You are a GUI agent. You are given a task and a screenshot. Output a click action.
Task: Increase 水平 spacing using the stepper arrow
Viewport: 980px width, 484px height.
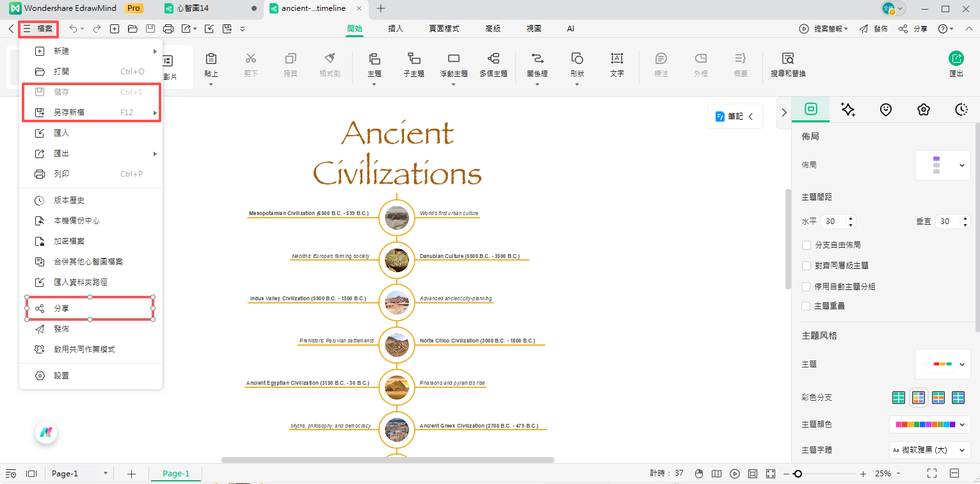click(851, 218)
